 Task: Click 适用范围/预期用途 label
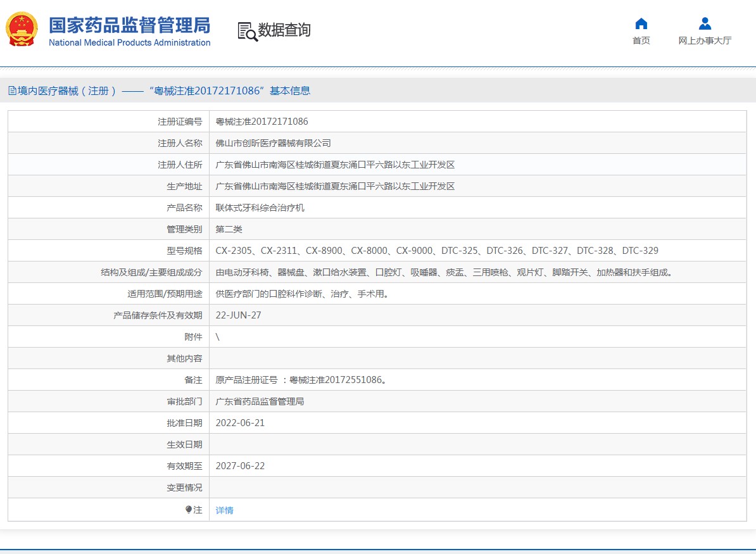[165, 294]
